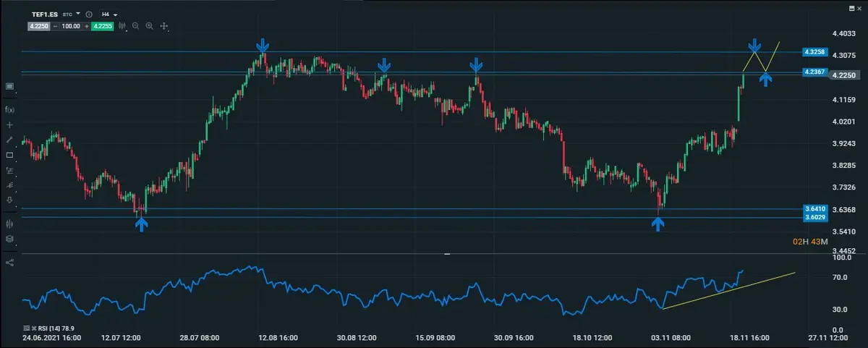The image size is (868, 348).
Task: Decrease volume with the minus button
Action: (54, 26)
